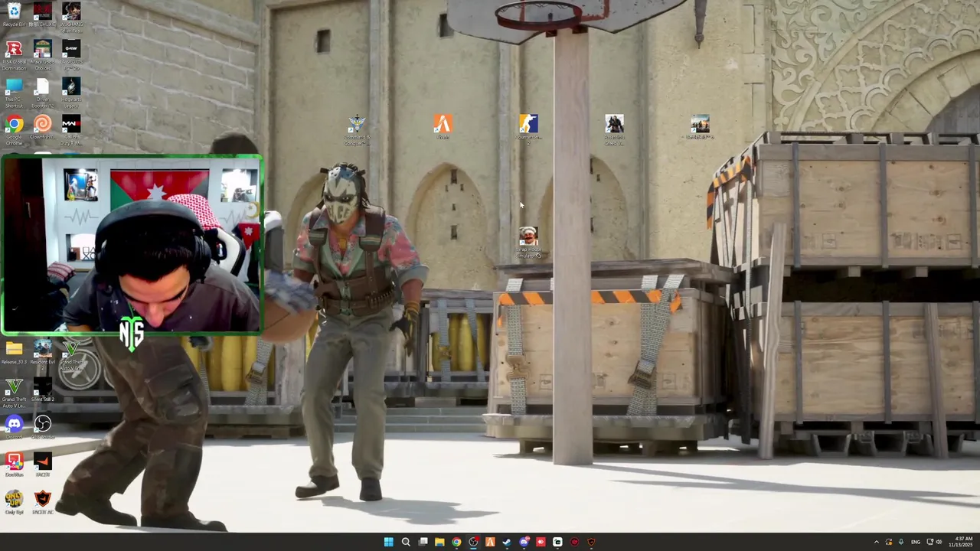Screen dimensions: 980x551
Task: Open the Discord desktop shortcut
Action: pyautogui.click(x=14, y=427)
